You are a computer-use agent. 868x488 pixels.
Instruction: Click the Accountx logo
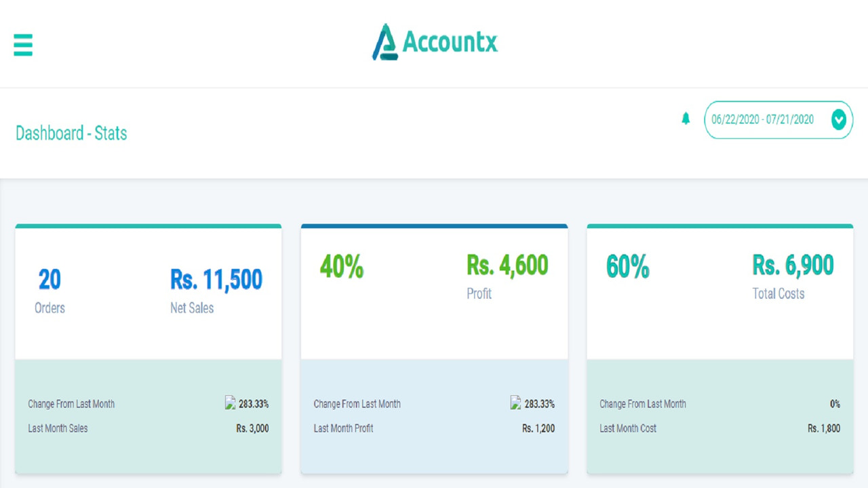tap(435, 42)
